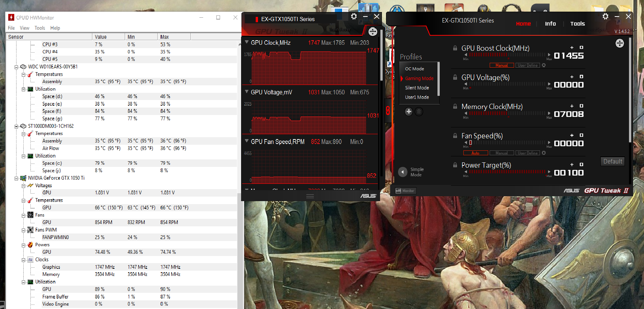Click plus icon above Power Target value
Image resolution: width=644 pixels, height=309 pixels.
[572, 165]
